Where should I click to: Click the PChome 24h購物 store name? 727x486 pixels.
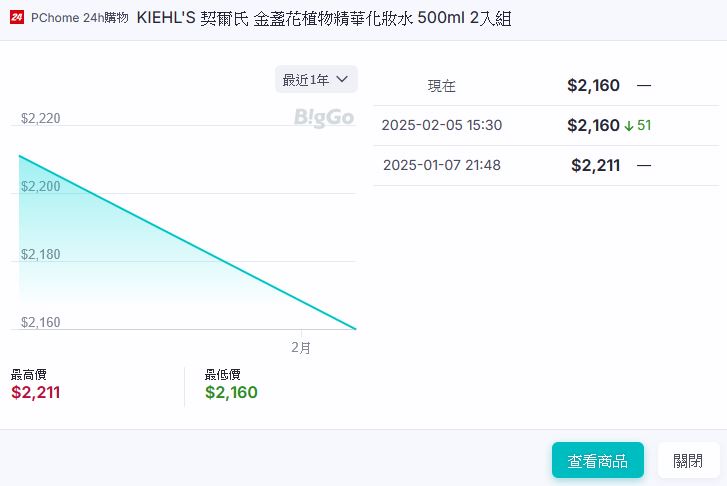click(80, 18)
